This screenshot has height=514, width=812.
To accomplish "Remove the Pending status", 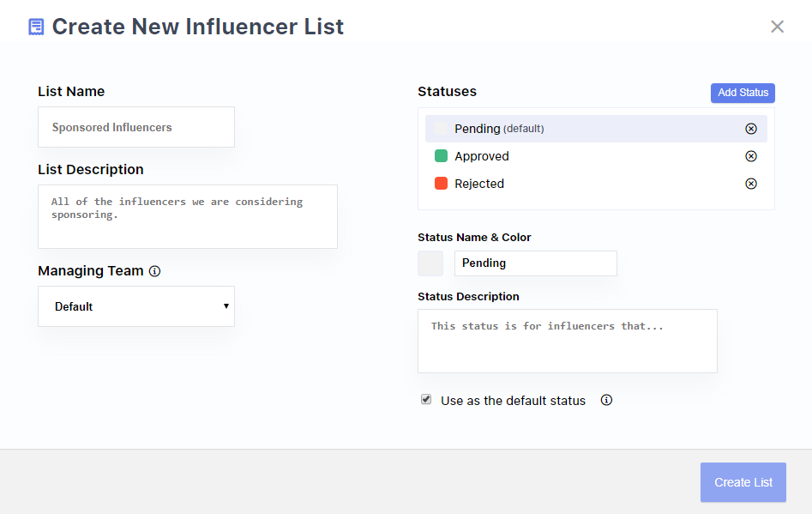I will (751, 129).
